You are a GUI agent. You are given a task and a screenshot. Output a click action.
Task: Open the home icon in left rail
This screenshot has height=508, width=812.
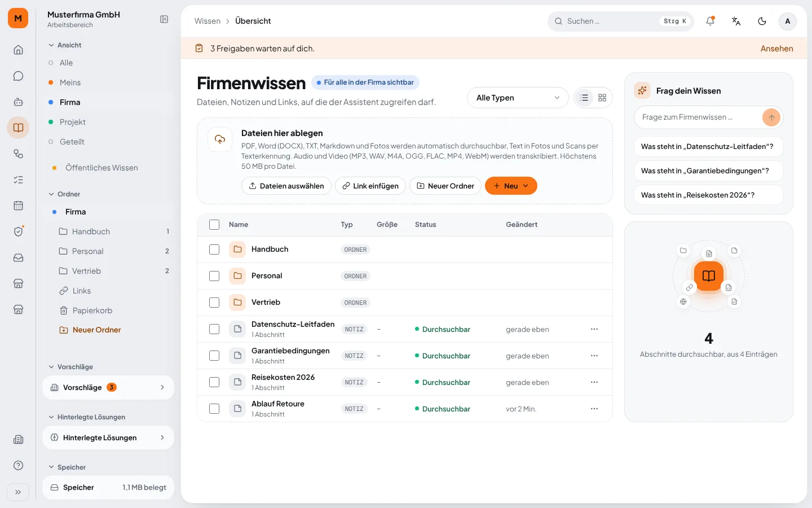pyautogui.click(x=18, y=50)
